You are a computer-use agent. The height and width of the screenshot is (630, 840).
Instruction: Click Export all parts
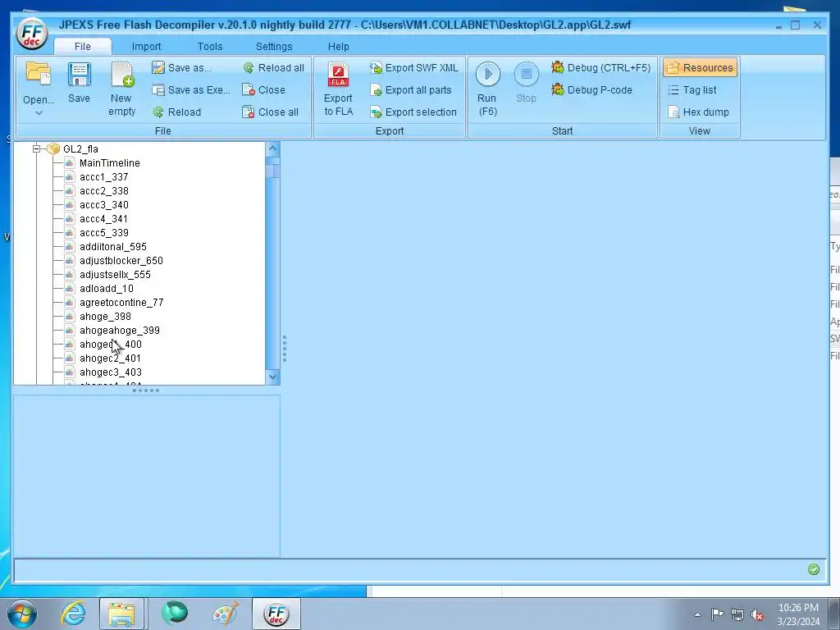click(x=411, y=90)
